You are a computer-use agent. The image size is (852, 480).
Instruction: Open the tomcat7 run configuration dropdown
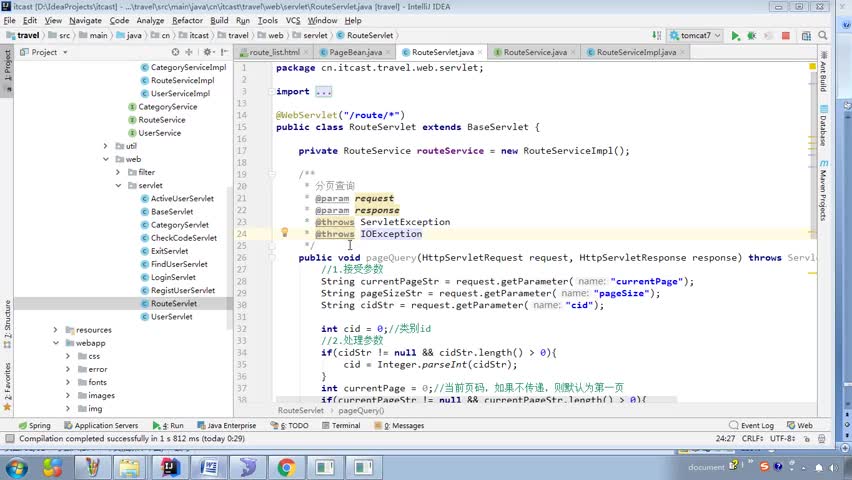coord(696,35)
